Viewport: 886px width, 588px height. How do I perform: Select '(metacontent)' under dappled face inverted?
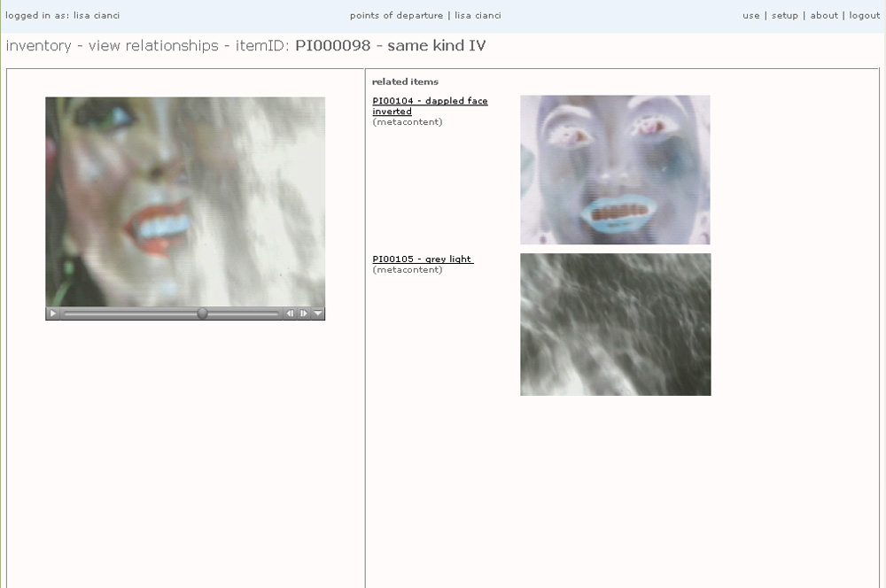click(x=408, y=122)
